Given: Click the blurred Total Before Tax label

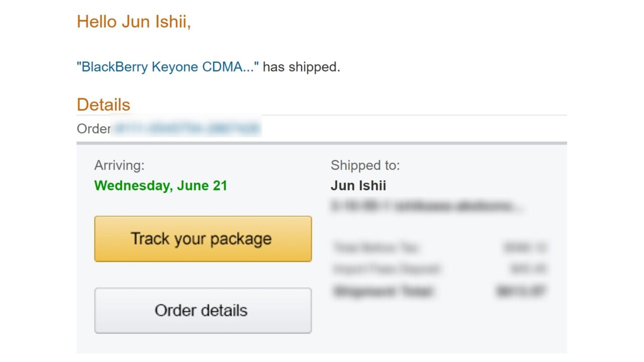Looking at the screenshot, I should point(376,247).
